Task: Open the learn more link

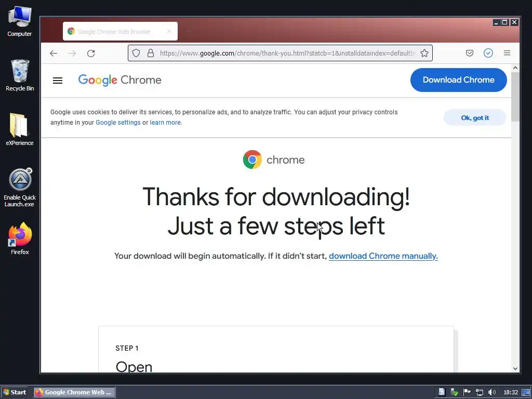Action: pos(165,123)
